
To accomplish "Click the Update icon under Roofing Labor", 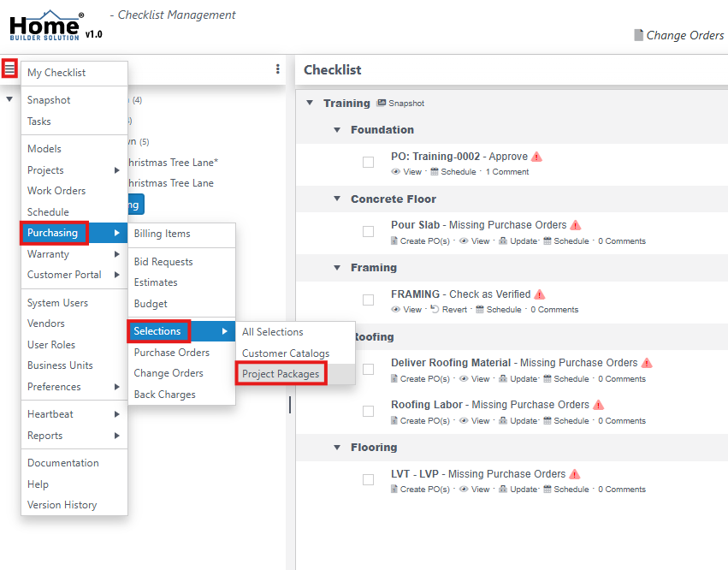I will click(x=503, y=420).
